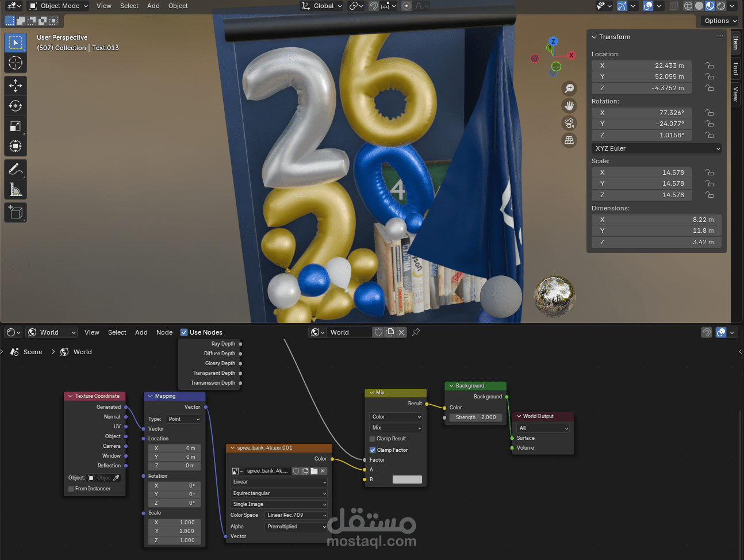
Task: Duplicate the World datablock
Action: pyautogui.click(x=390, y=332)
